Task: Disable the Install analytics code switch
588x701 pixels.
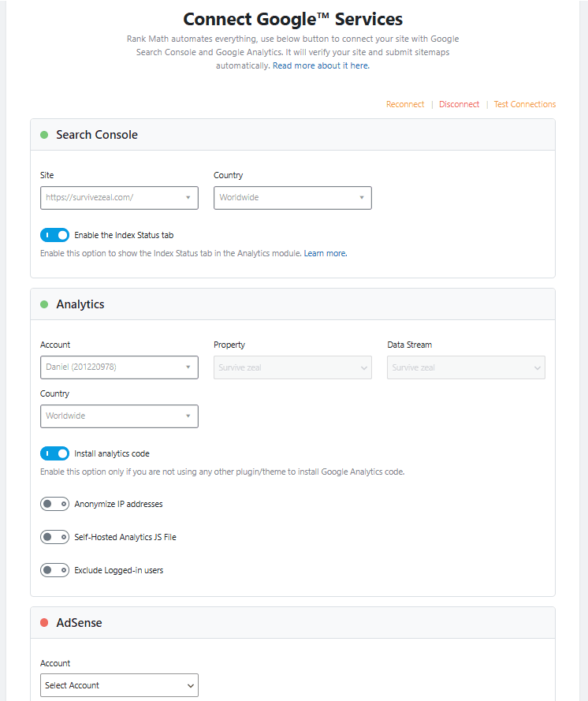Action: pos(54,453)
